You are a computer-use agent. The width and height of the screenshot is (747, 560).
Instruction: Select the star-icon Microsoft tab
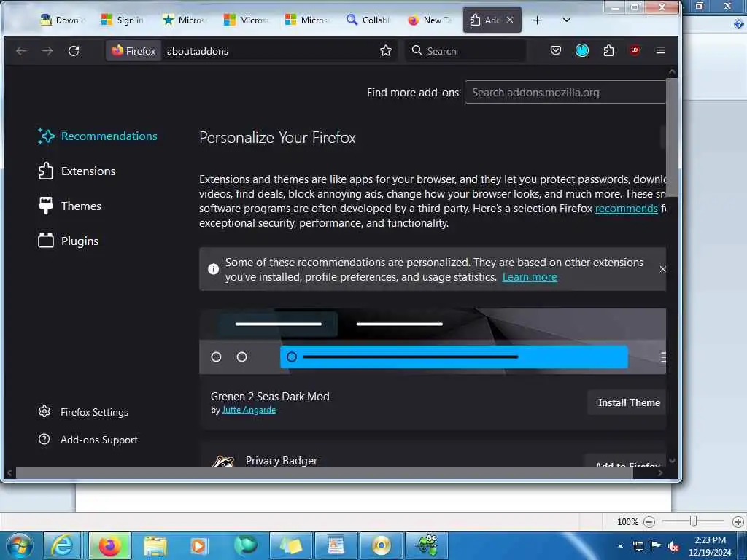tap(184, 20)
